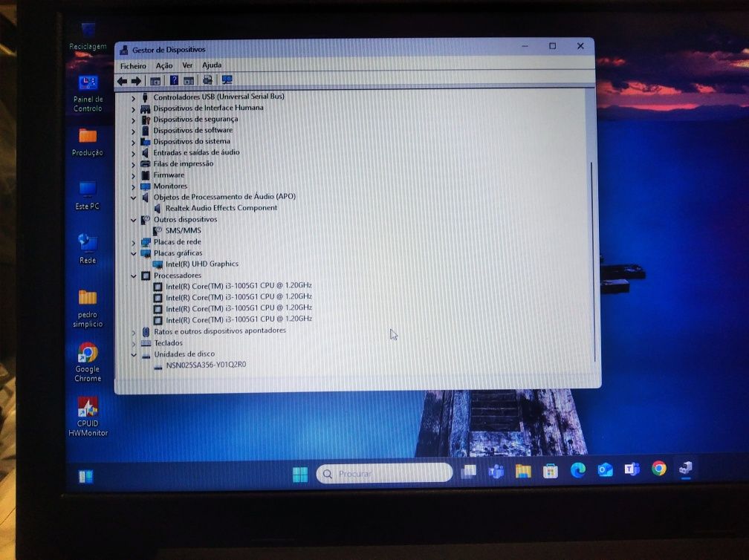The image size is (749, 560).
Task: Expand the Monitores node
Action: coord(133,186)
